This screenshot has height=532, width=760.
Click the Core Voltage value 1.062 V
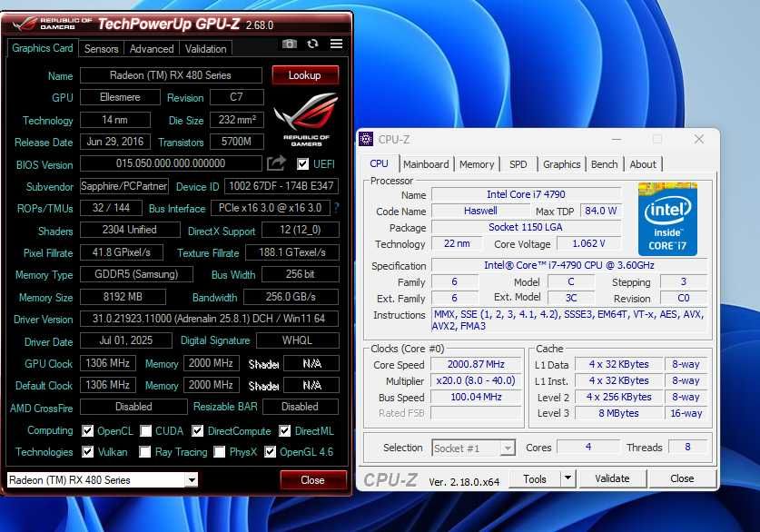click(588, 243)
